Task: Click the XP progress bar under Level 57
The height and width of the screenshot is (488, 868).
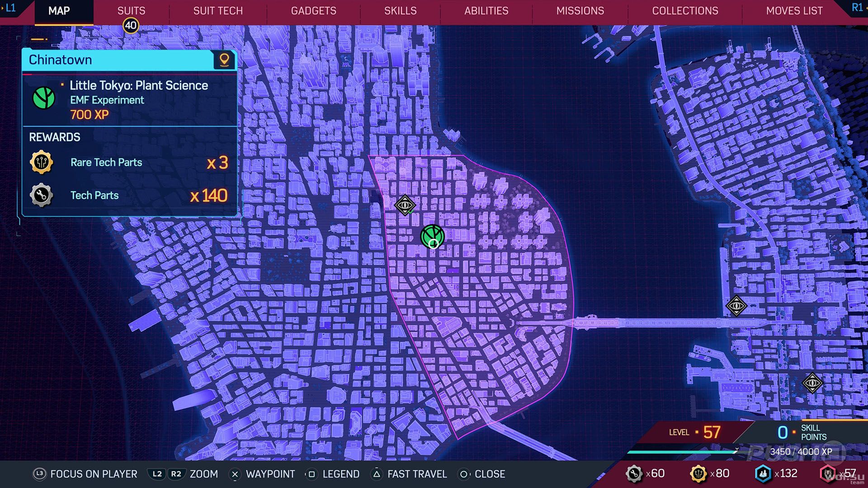Action: 684,451
